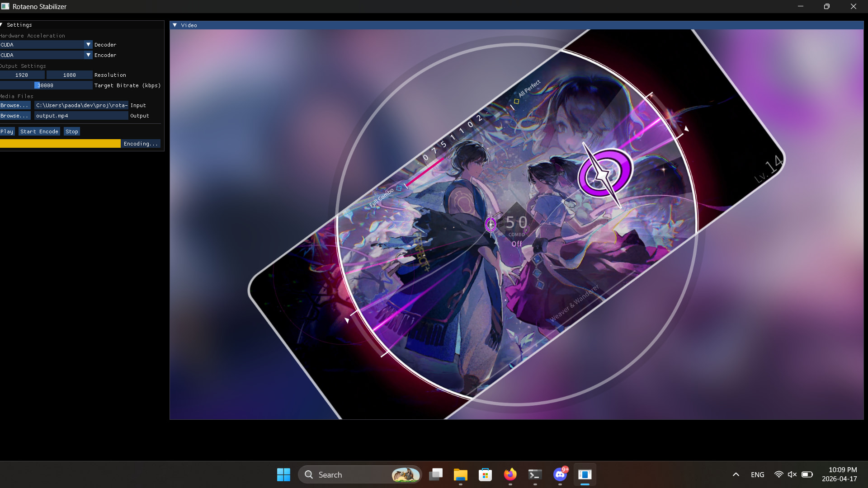
Task: Open Discord from the taskbar
Action: click(x=560, y=475)
